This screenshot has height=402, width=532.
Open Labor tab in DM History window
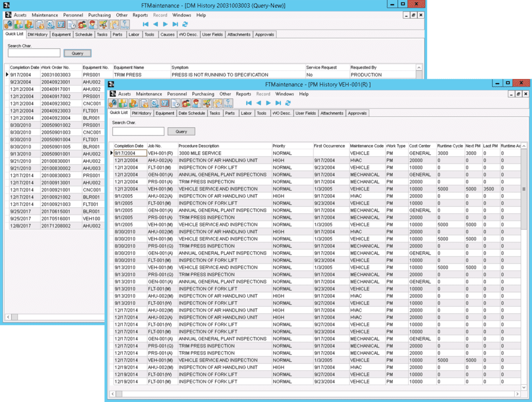point(134,35)
